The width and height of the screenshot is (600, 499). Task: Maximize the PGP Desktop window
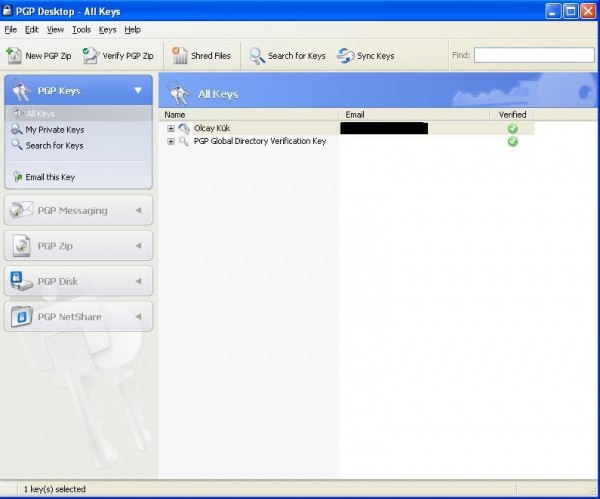571,11
